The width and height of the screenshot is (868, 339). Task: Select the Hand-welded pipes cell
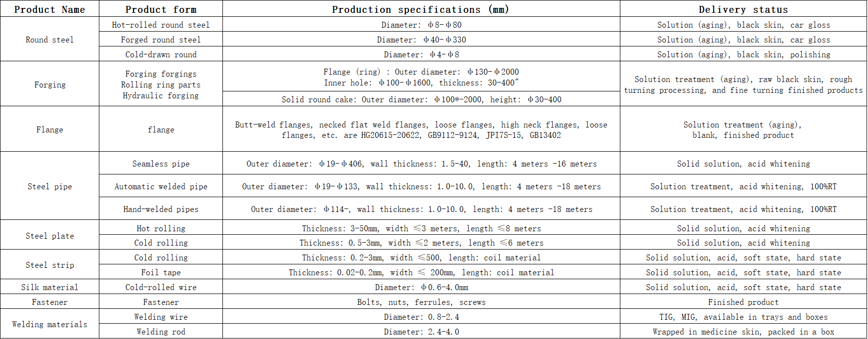(x=161, y=209)
